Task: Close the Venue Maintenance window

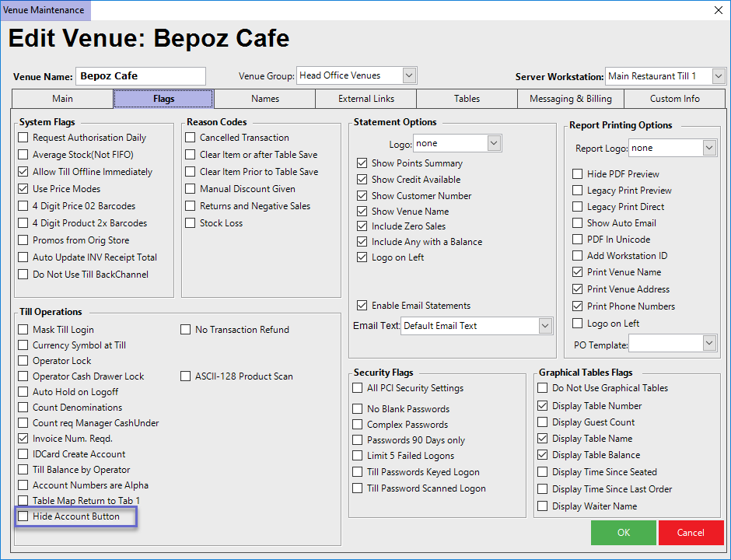Action: click(717, 10)
